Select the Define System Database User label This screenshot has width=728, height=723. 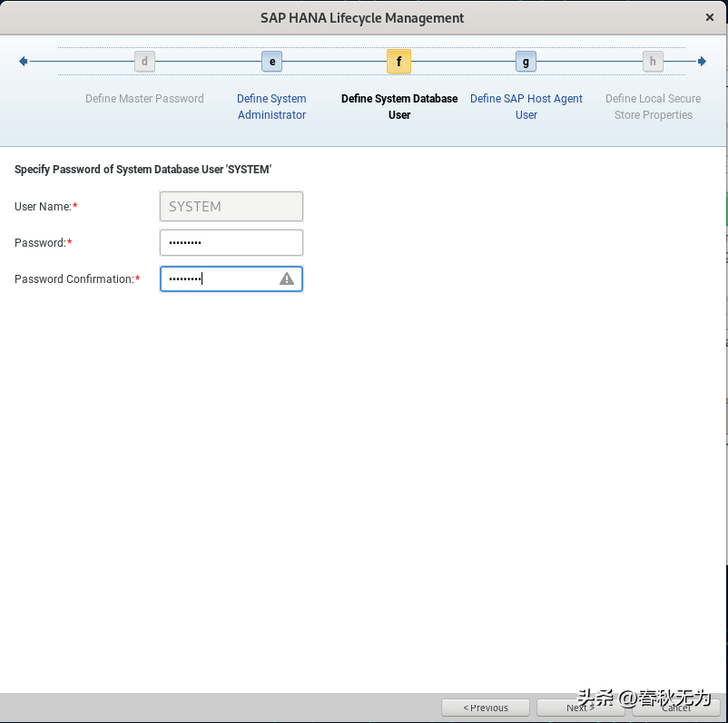click(398, 106)
